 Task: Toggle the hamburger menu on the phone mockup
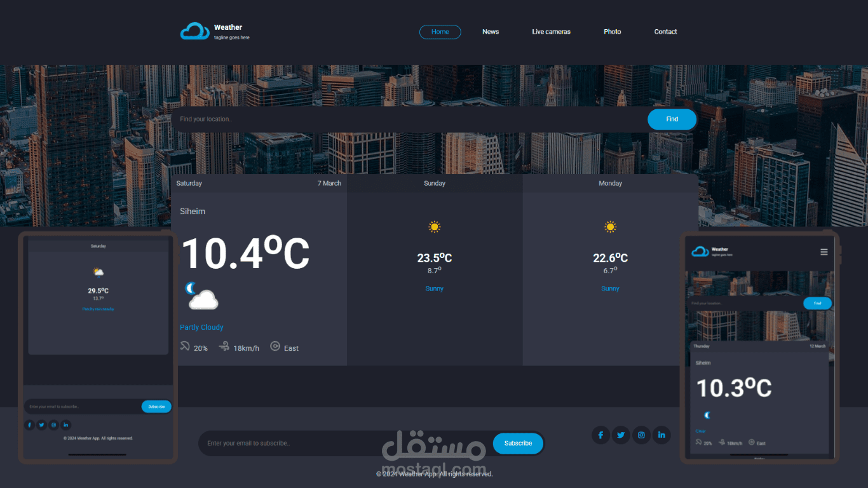click(824, 252)
